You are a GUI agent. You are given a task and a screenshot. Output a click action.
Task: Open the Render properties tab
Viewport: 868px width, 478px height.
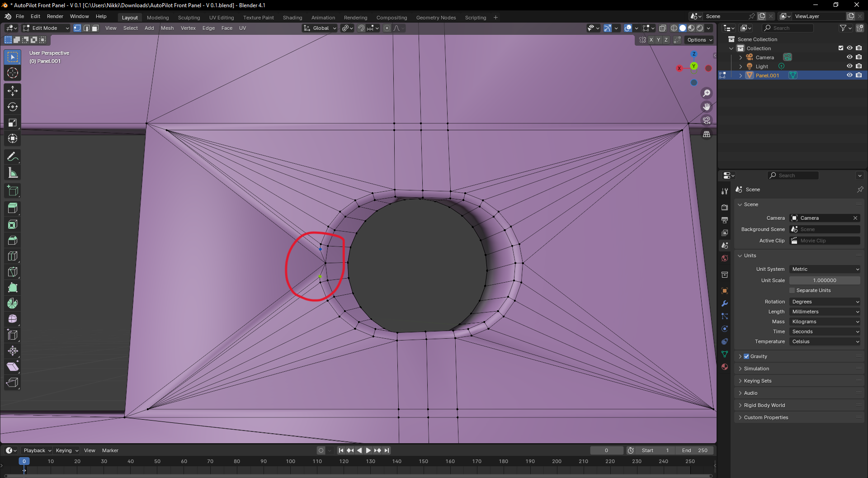pos(725,207)
